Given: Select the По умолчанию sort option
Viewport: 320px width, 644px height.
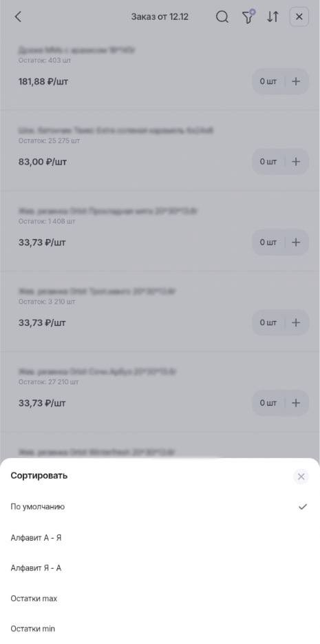Looking at the screenshot, I should (x=160, y=507).
